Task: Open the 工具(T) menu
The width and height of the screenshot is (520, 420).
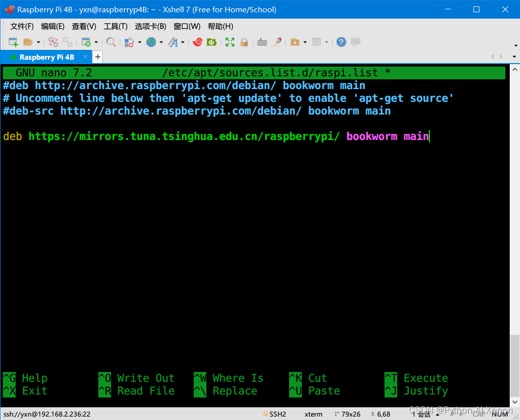Action: click(115, 26)
